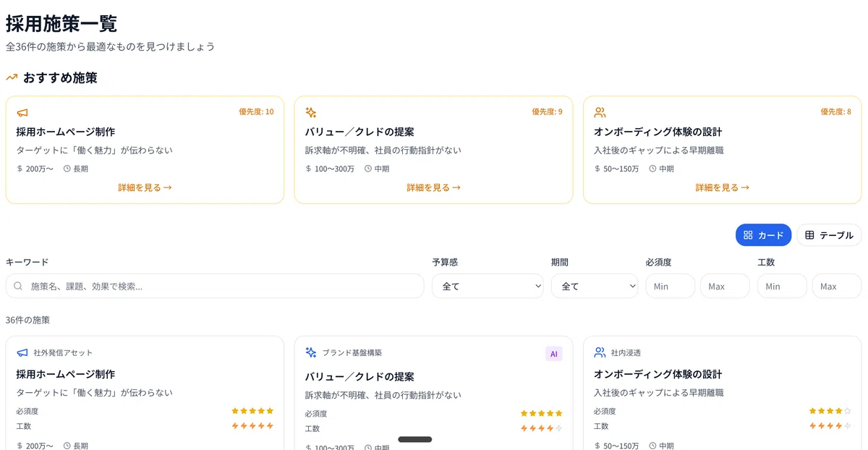The width and height of the screenshot is (868, 450).
Task: Click megaphone icon next to 社外発信アセット
Action: point(22,353)
